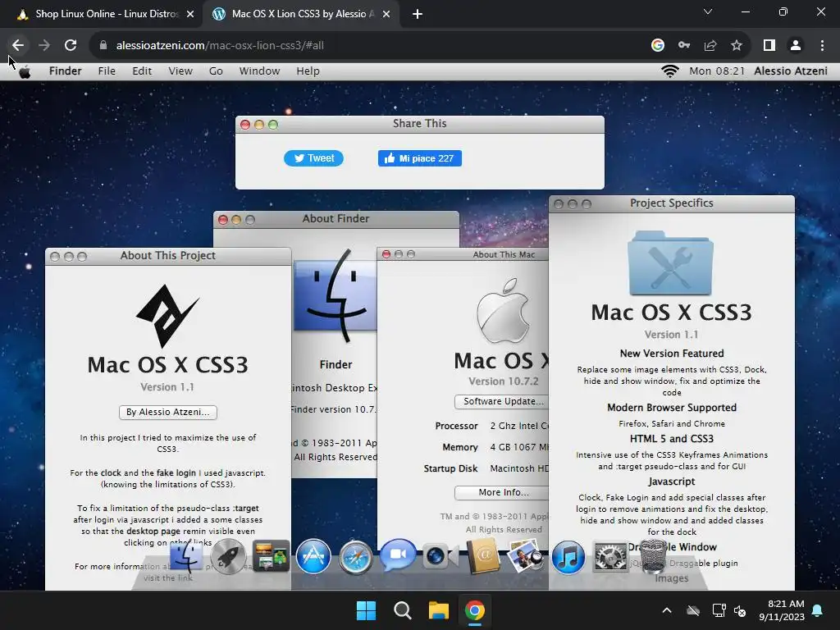
Task: Open iPhoto icon in the dock
Action: (x=525, y=557)
